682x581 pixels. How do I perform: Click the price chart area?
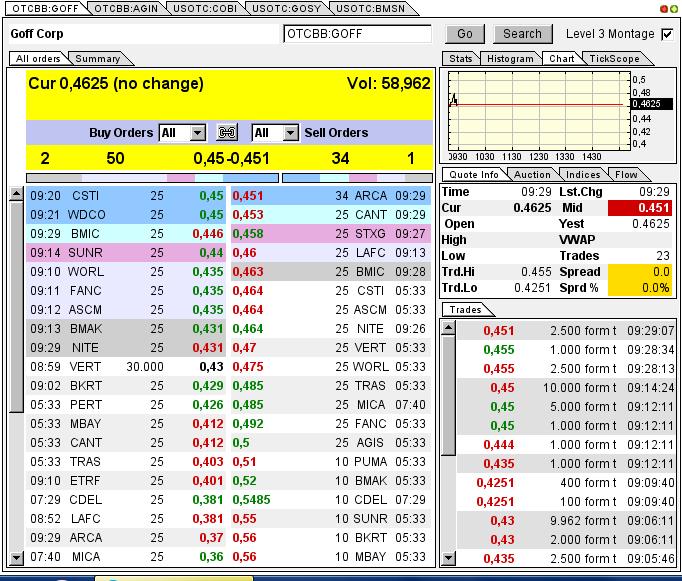(x=539, y=111)
